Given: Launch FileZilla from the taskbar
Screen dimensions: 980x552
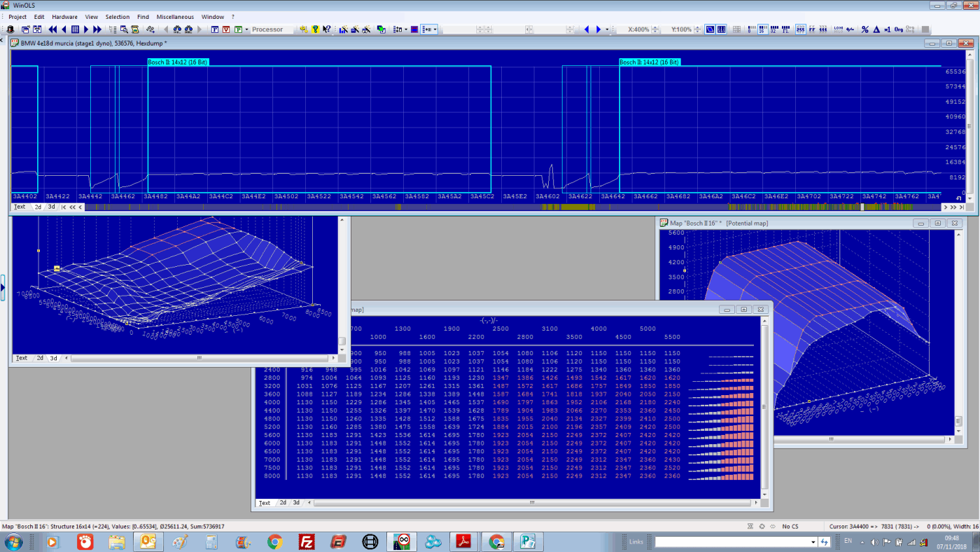Looking at the screenshot, I should 306,541.
